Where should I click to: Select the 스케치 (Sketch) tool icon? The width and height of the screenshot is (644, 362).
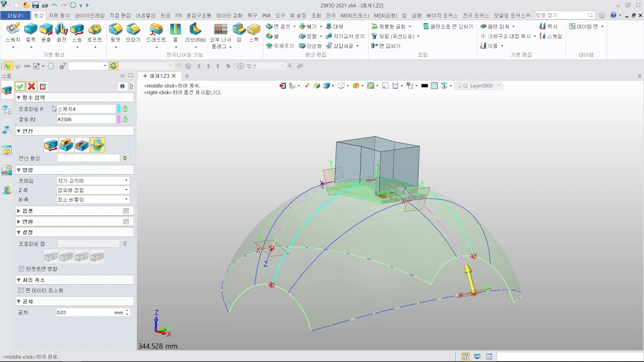click(x=13, y=29)
